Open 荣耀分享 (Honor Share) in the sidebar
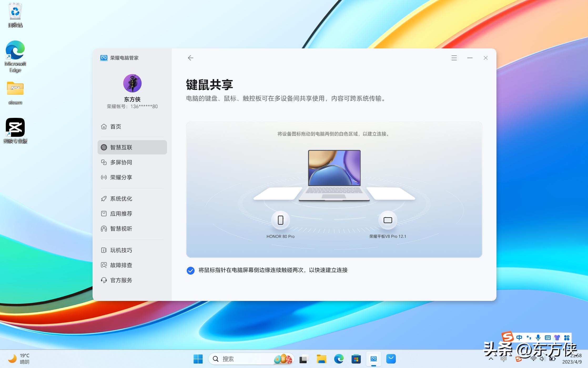The image size is (588, 368). pos(121,177)
